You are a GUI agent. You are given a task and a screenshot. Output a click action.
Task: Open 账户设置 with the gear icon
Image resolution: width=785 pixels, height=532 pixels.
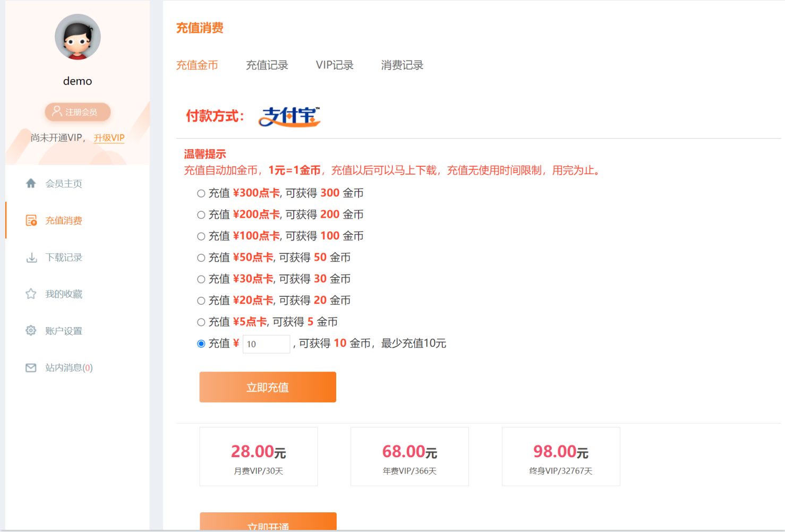31,330
